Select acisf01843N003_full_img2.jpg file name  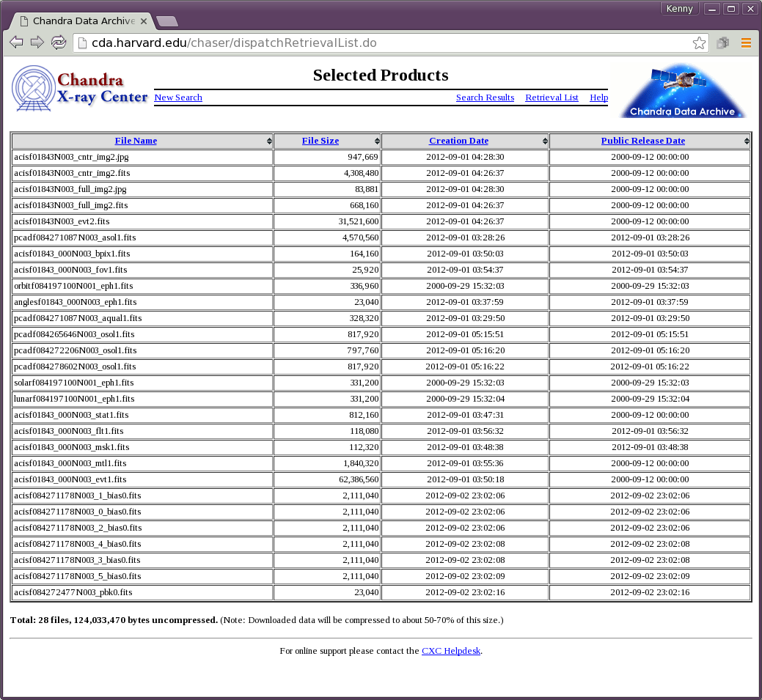click(x=70, y=189)
